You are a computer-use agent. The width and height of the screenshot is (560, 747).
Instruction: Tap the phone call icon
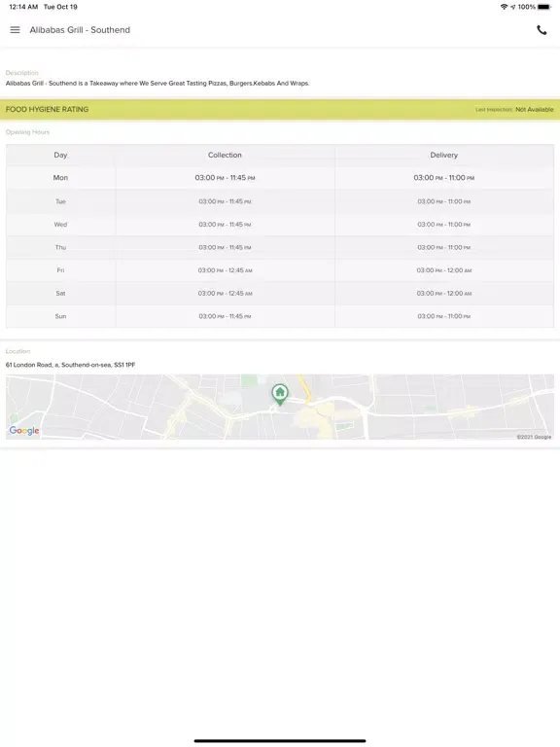pos(542,30)
